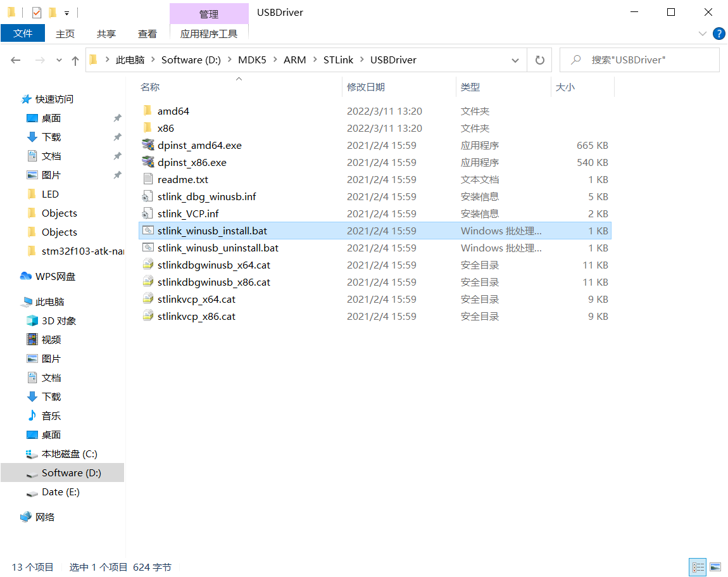Open address bar history dropdown
Screen dimensions: 728x577
tap(515, 60)
